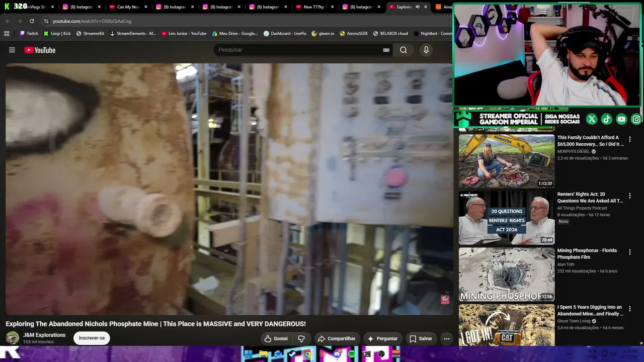
Task: Open the on-screen keyboard in the search box
Action: 386,50
